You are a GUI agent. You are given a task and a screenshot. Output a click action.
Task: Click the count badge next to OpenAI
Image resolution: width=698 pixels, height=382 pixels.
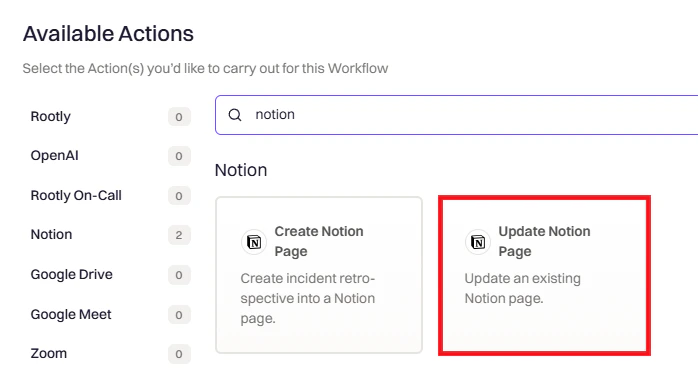pyautogui.click(x=179, y=156)
